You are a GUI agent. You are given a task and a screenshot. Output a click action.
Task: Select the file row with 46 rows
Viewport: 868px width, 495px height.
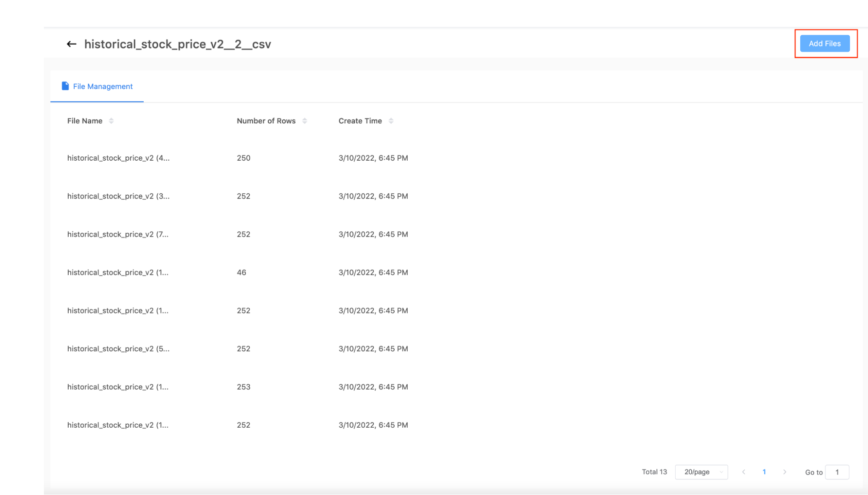tap(241, 273)
